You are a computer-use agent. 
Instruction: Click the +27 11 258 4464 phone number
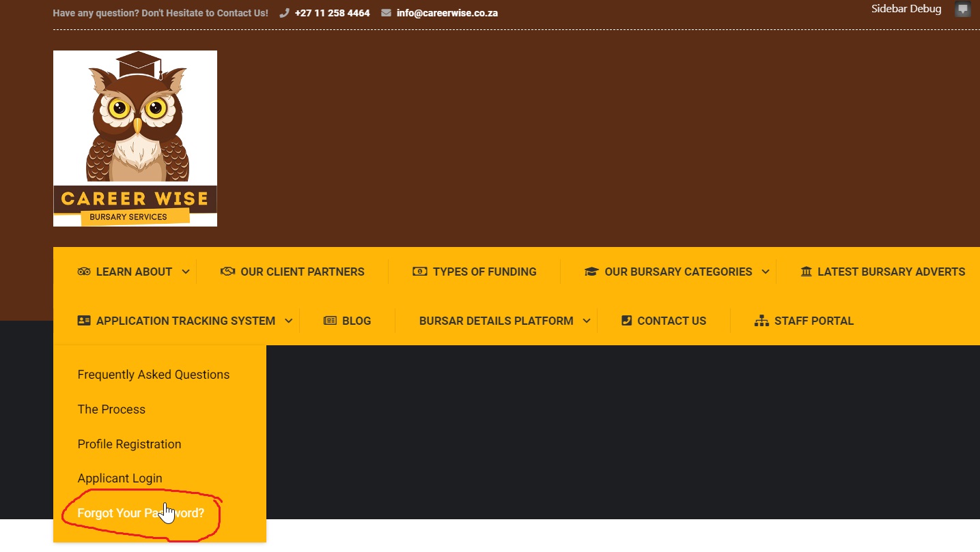(333, 13)
